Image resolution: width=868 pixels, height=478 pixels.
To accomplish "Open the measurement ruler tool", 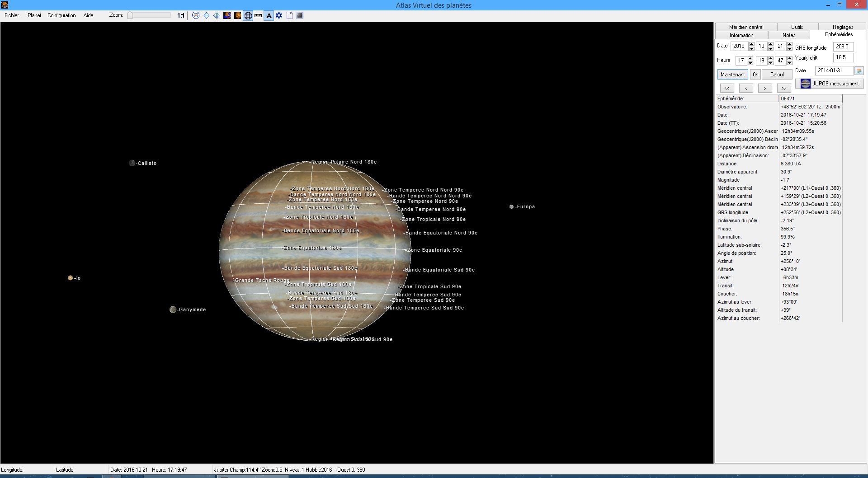I will tap(258, 15).
